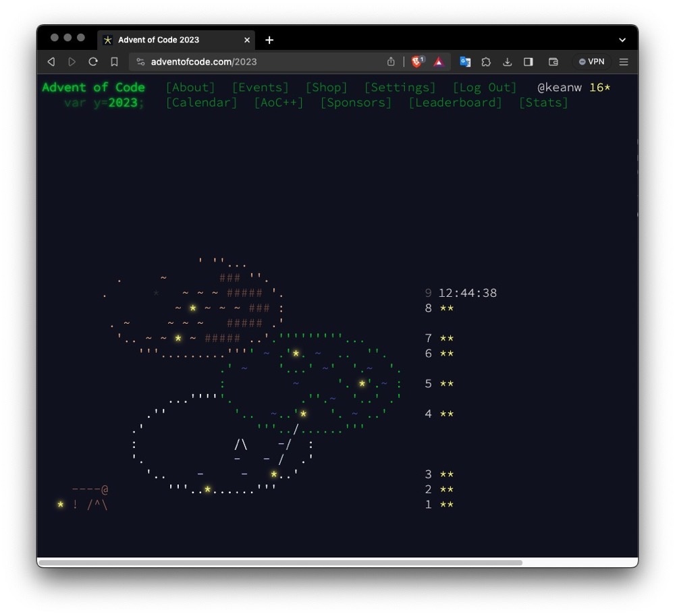Image resolution: width=675 pixels, height=616 pixels.
Task: Toggle the sidebar panel
Action: [529, 61]
